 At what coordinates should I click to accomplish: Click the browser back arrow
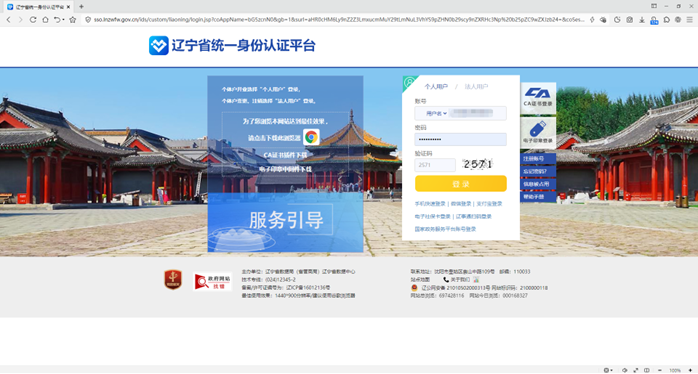[8, 20]
